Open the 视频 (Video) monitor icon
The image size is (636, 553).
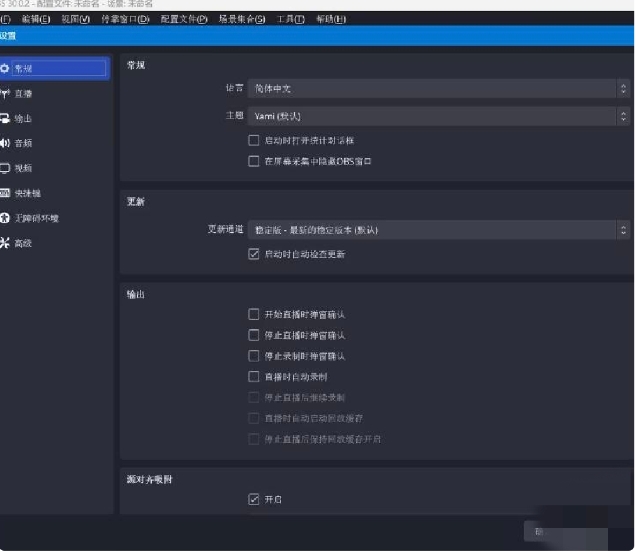[6, 168]
